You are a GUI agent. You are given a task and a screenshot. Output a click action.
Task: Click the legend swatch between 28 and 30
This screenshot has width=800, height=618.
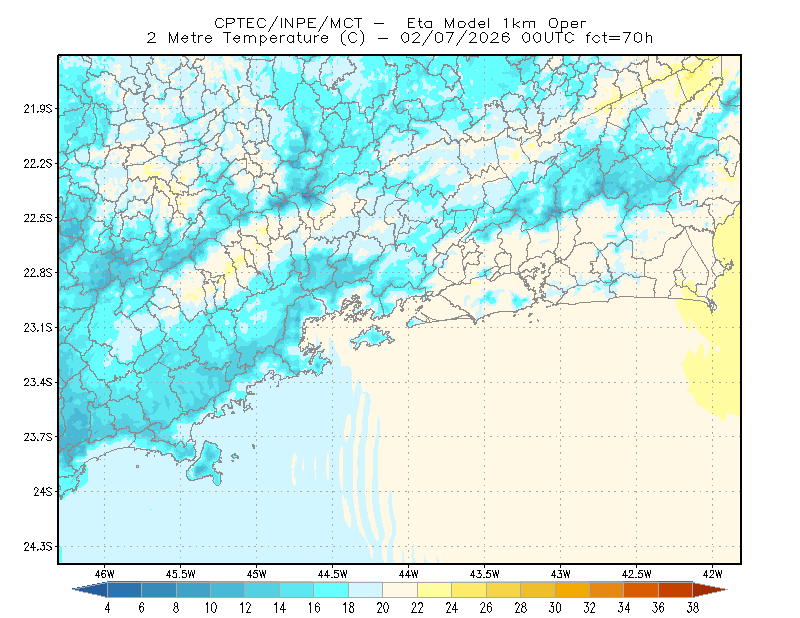tap(538, 590)
